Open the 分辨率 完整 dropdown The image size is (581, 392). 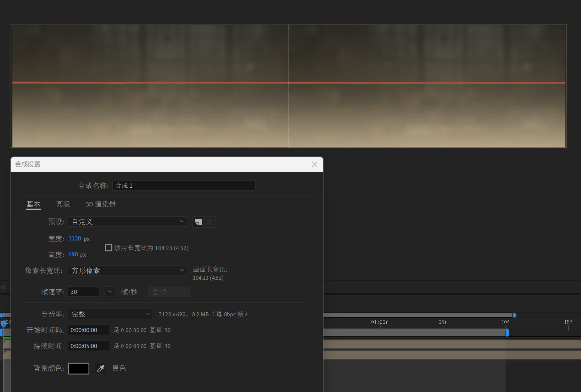[110, 314]
